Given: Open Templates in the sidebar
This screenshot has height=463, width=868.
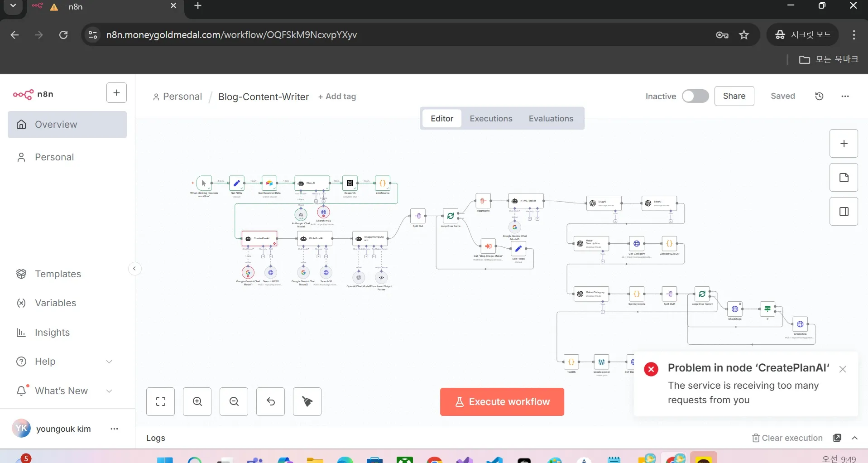Looking at the screenshot, I should coord(67,274).
